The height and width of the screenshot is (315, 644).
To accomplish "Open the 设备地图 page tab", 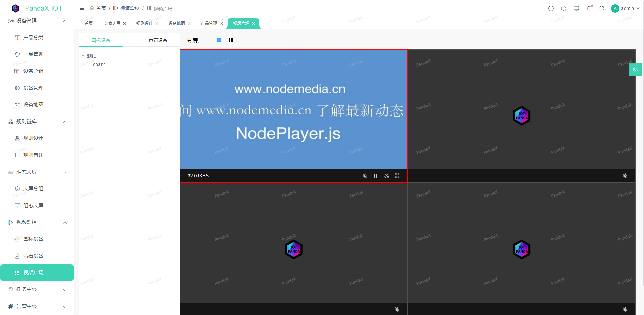I will coord(177,23).
